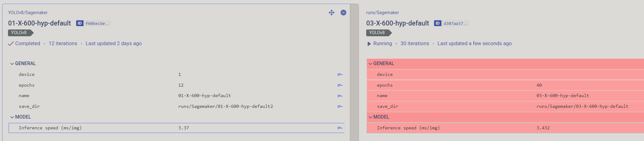This screenshot has width=644, height=141.
Task: Click Last updated 2 days ago
Action: pos(114,44)
